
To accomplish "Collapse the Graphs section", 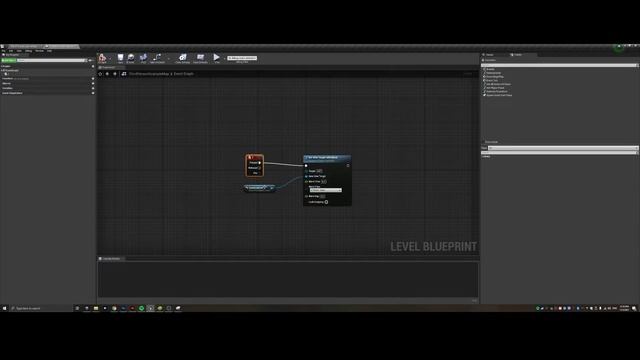I will click(x=6, y=66).
